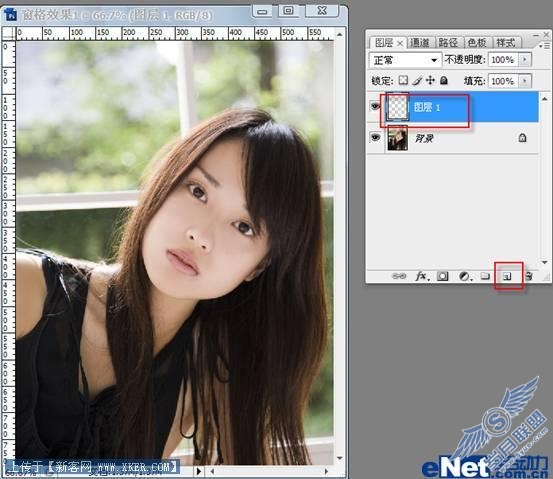Click the layers list scroll up arrow
The height and width of the screenshot is (479, 553).
coord(545,99)
